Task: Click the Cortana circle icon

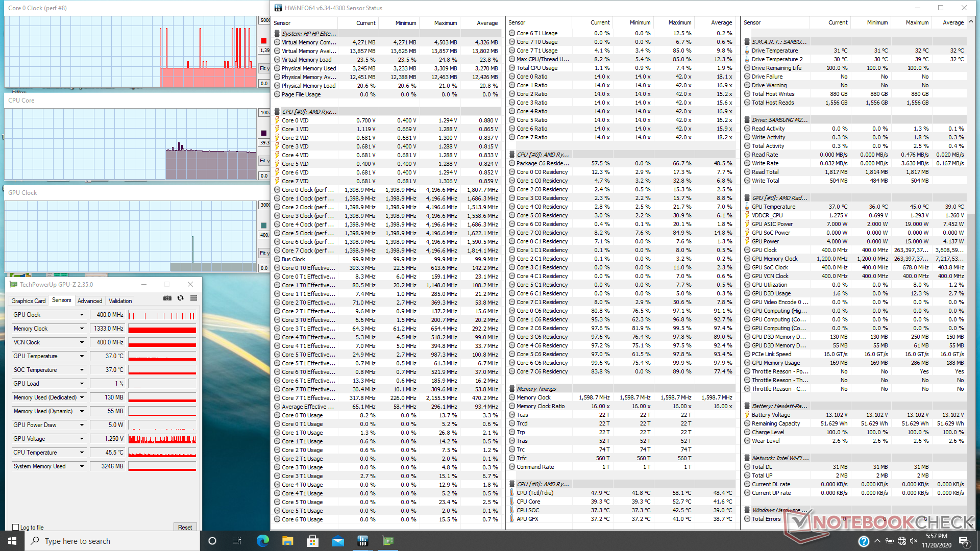Action: click(212, 541)
